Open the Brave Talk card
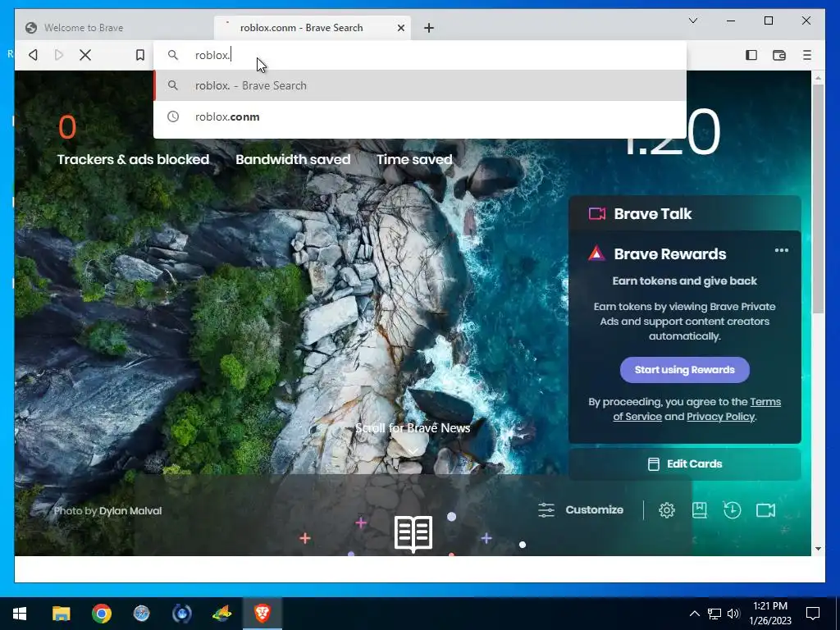 point(684,214)
